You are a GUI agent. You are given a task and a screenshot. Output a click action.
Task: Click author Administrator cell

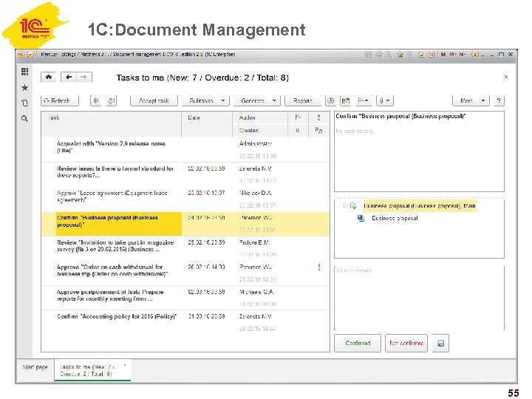[256, 143]
